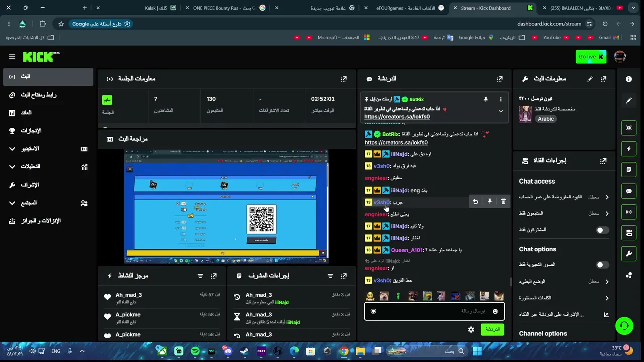Image resolution: width=644 pixels, height=362 pixels.
Task: Filter the moderator actions panel
Action: 330,276
